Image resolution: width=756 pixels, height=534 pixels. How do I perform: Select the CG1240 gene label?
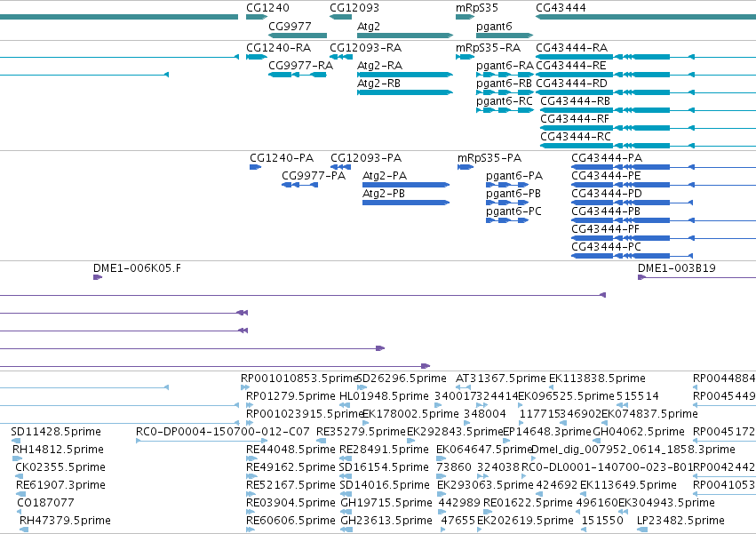click(267, 8)
